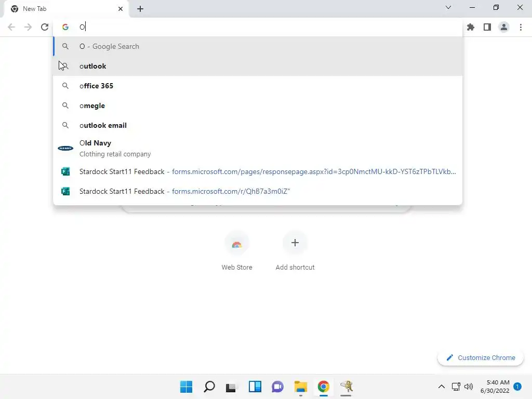Image resolution: width=532 pixels, height=399 pixels.
Task: Open Teams Chat in taskbar
Action: [277, 387]
